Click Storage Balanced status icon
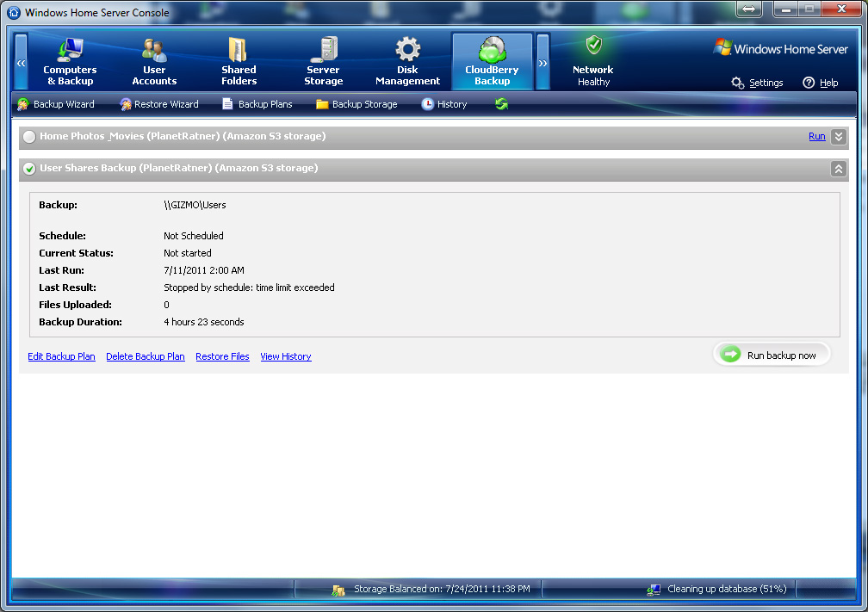 click(x=338, y=590)
